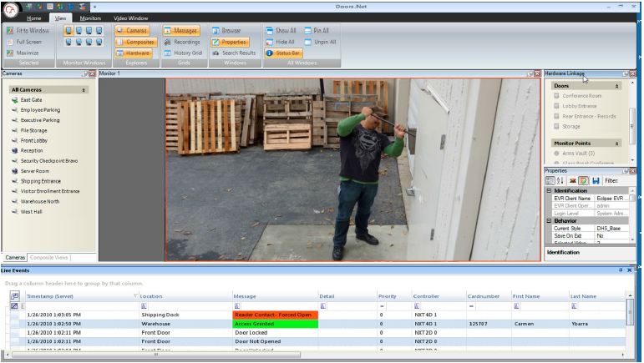Switch to the Composite Views tab

coord(49,258)
